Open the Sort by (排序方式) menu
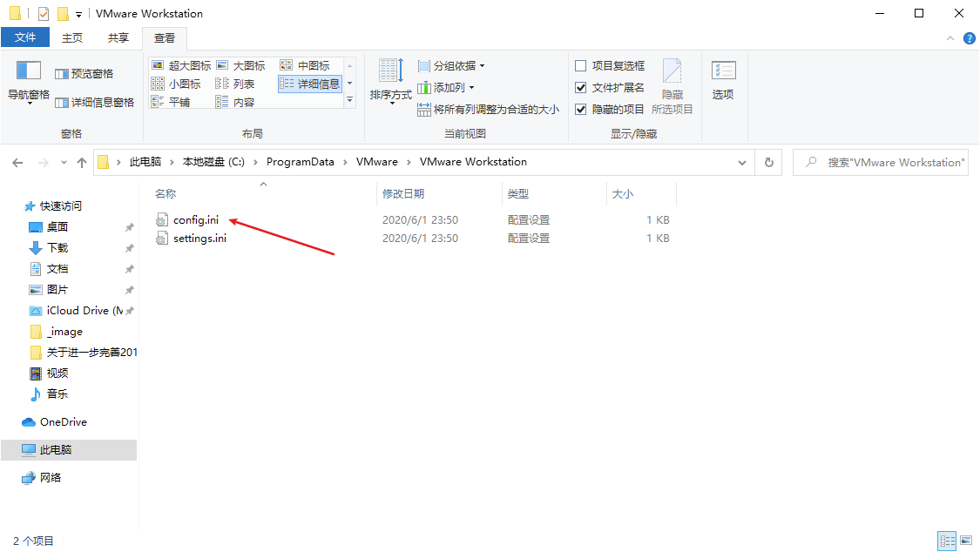Image resolution: width=980 pixels, height=552 pixels. pos(390,81)
